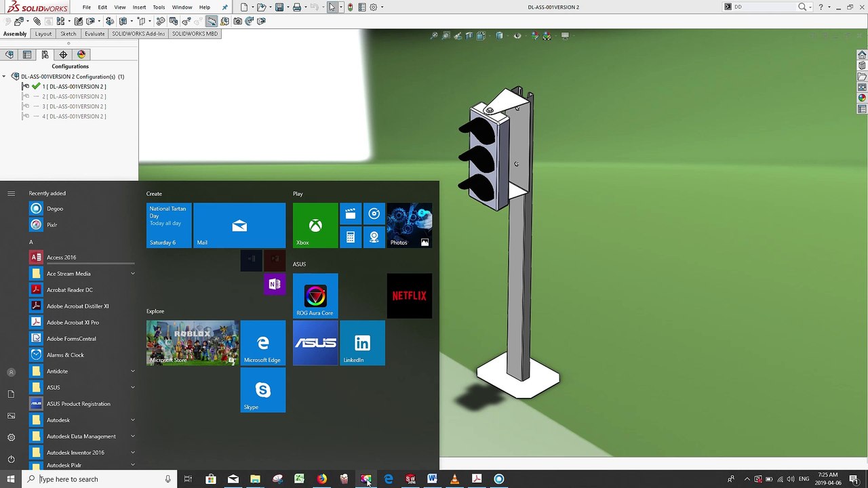Open Microsoft Store Roblox tile
This screenshot has width=868, height=488.
193,343
